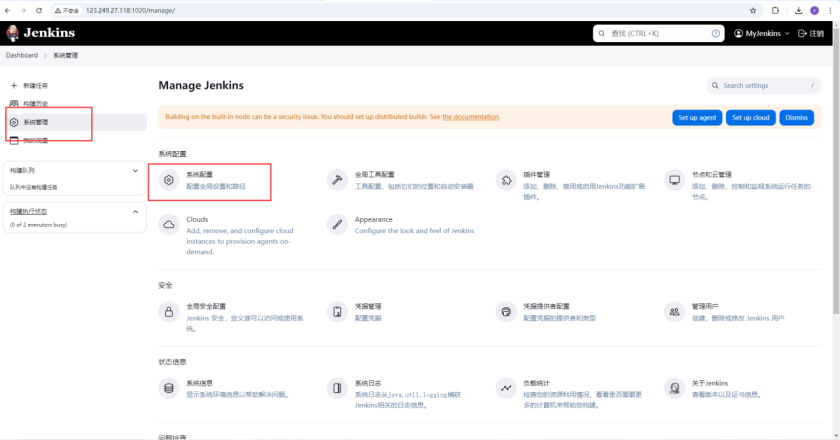The height and width of the screenshot is (440, 840).
Task: Click the 全局安全配置 title text
Action: click(x=206, y=307)
